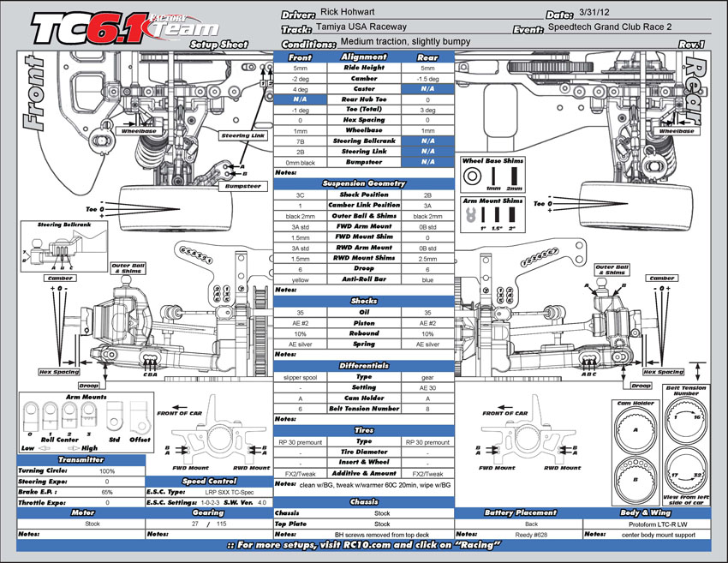The image size is (728, 563).
Task: Click the Gearing spur value 115
Action: pyautogui.click(x=221, y=524)
